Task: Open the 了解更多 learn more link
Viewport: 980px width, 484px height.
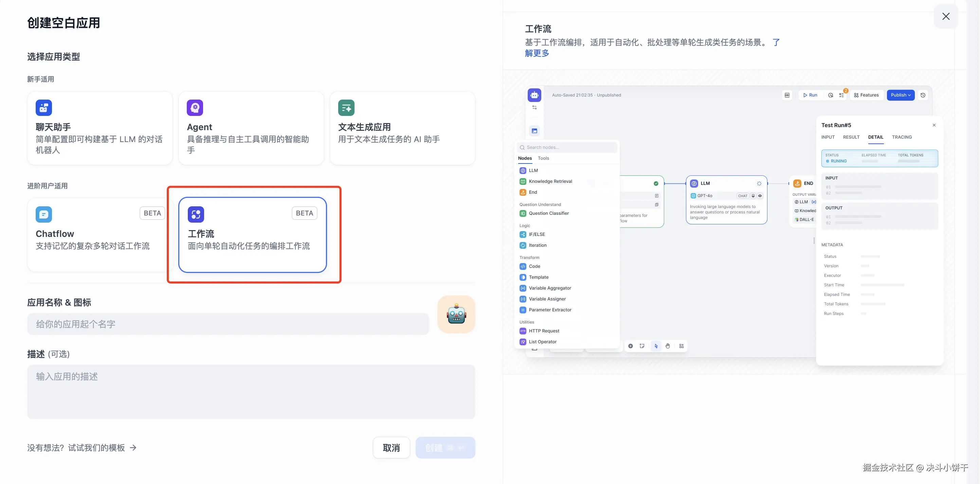Action: [537, 53]
